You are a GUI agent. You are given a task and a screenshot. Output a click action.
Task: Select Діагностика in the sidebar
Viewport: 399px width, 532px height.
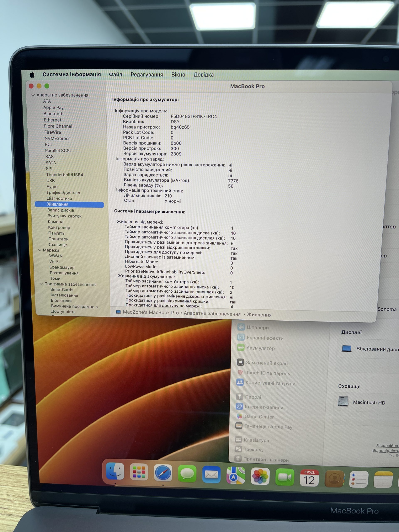[59, 198]
